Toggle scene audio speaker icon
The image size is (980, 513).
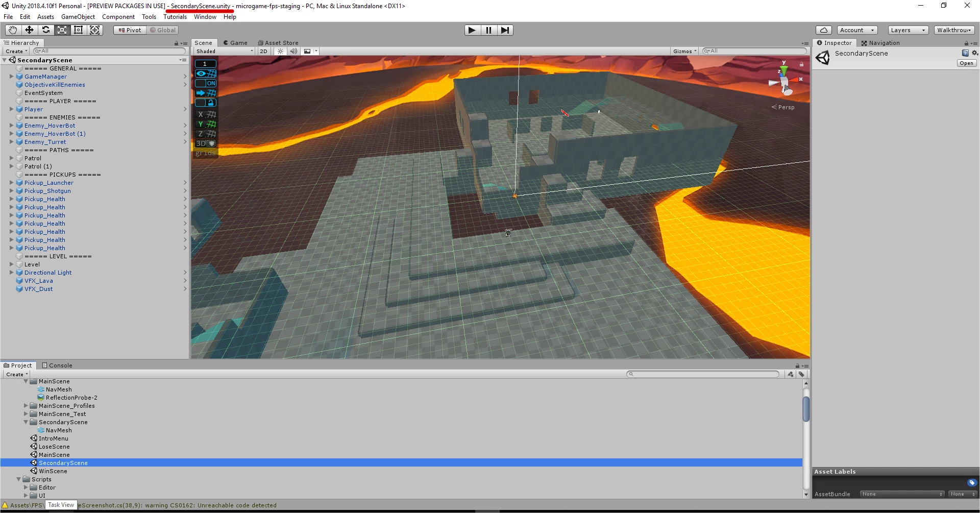pyautogui.click(x=293, y=51)
